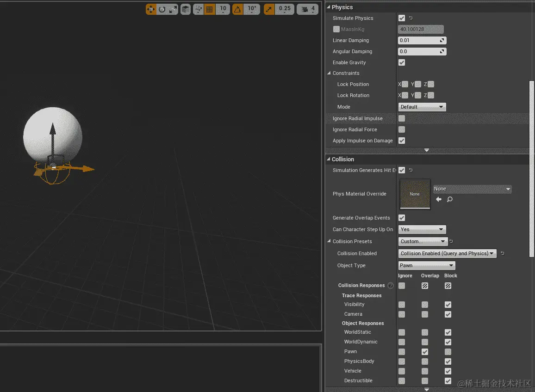Open Collision Enabled dropdown

coord(448,253)
